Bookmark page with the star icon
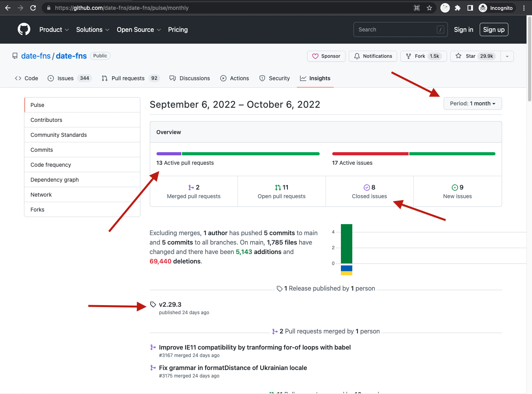The width and height of the screenshot is (532, 394). pos(429,8)
